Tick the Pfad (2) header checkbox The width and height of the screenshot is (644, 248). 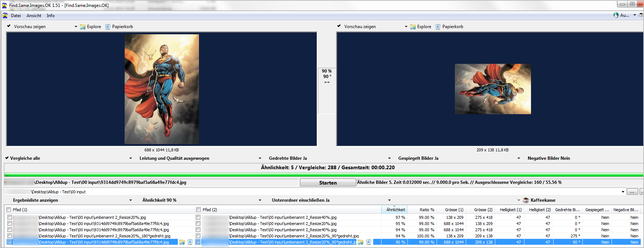[199, 210]
